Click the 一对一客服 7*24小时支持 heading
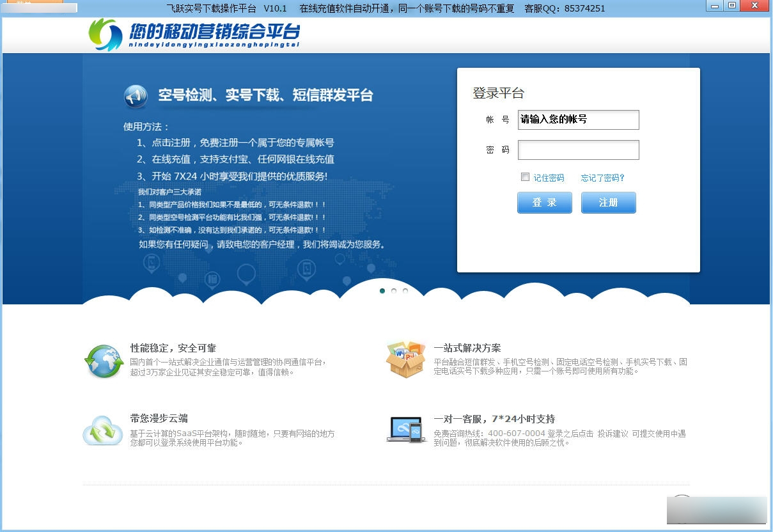Viewport: 773px width, 532px height. tap(494, 419)
